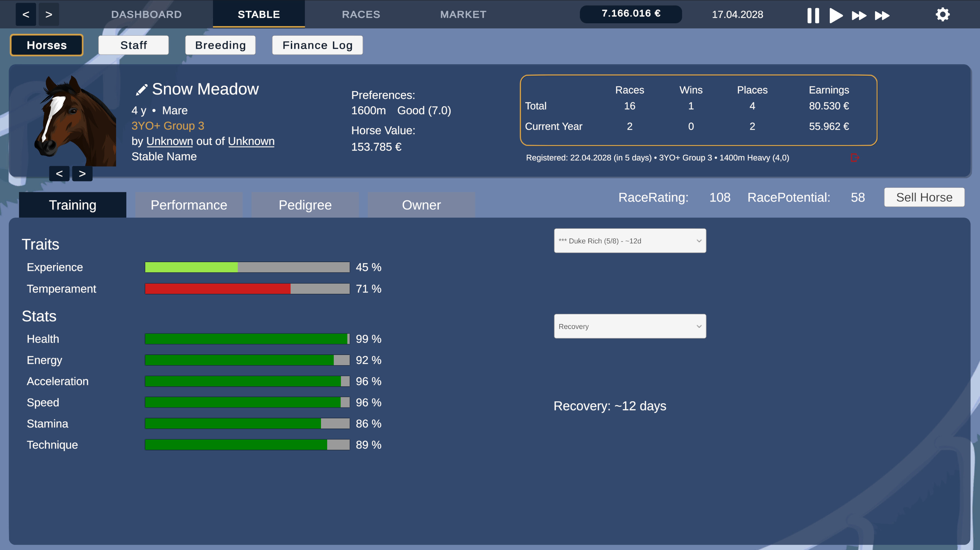Screen dimensions: 980x550
Task: Activate the Breeding view
Action: (220, 45)
